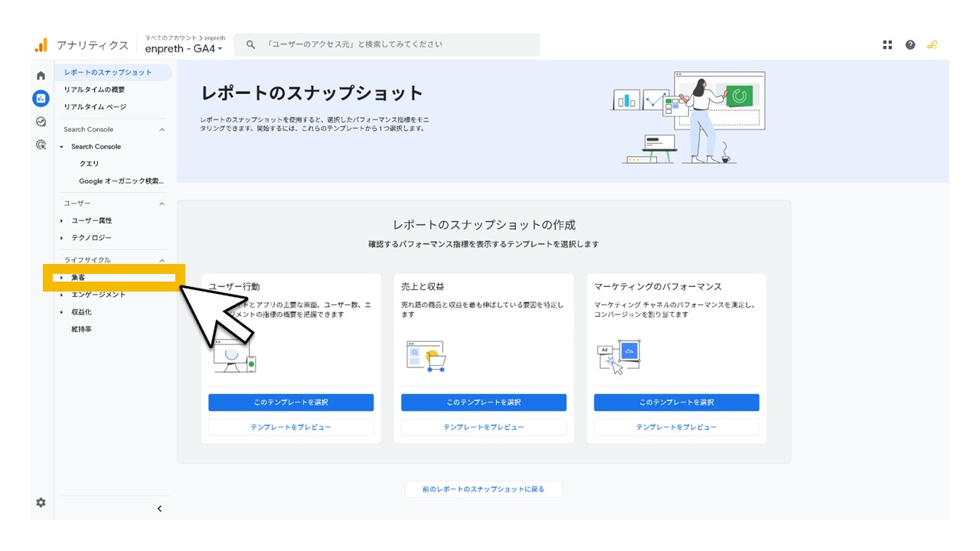Screen dimensions: 980x551
Task: Open the enpreth - GA4 property switcher
Action: click(x=184, y=48)
